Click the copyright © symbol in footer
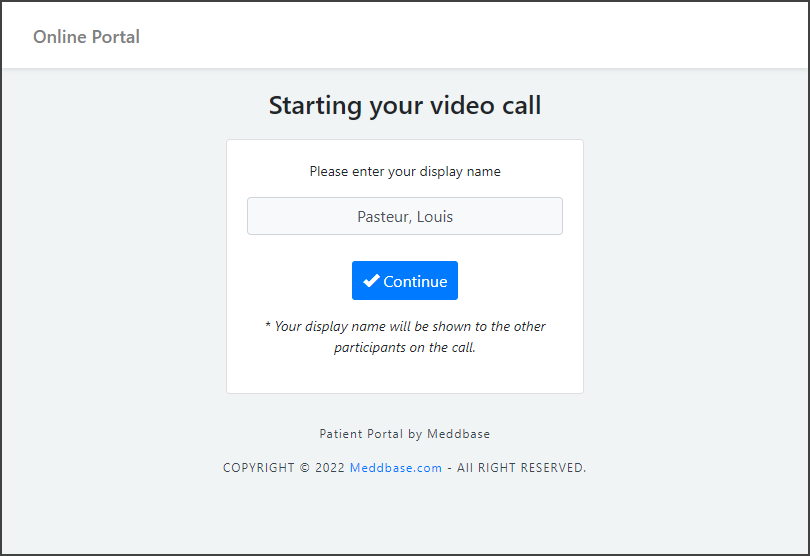Viewport: 810px width, 556px height. pyautogui.click(x=305, y=467)
